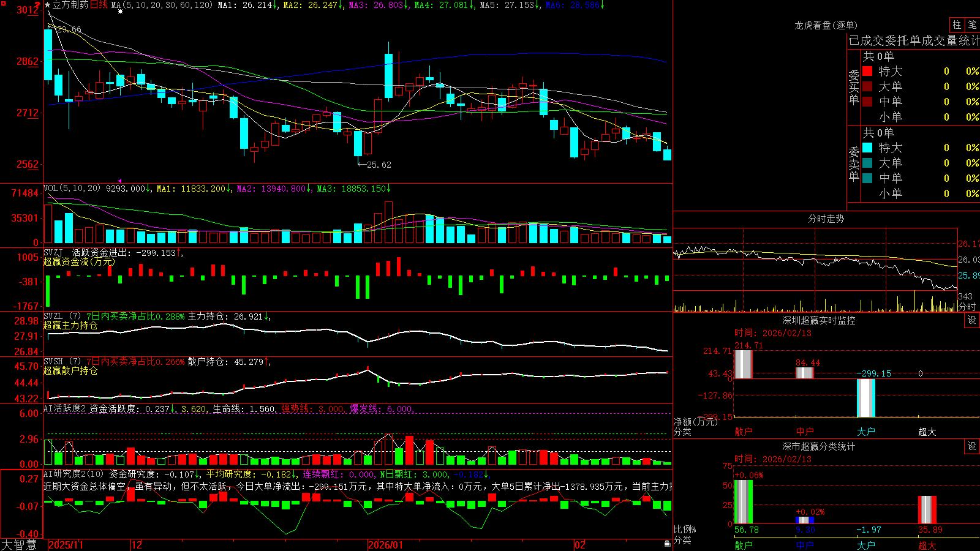Click the 散户持仓: 45.279 value
Viewport: 980px width, 551px height.
coord(225,362)
